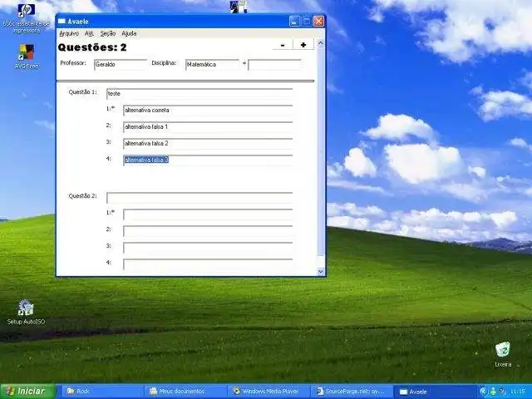
Task: Click Questão 2 alternative 3 field
Action: [208, 248]
